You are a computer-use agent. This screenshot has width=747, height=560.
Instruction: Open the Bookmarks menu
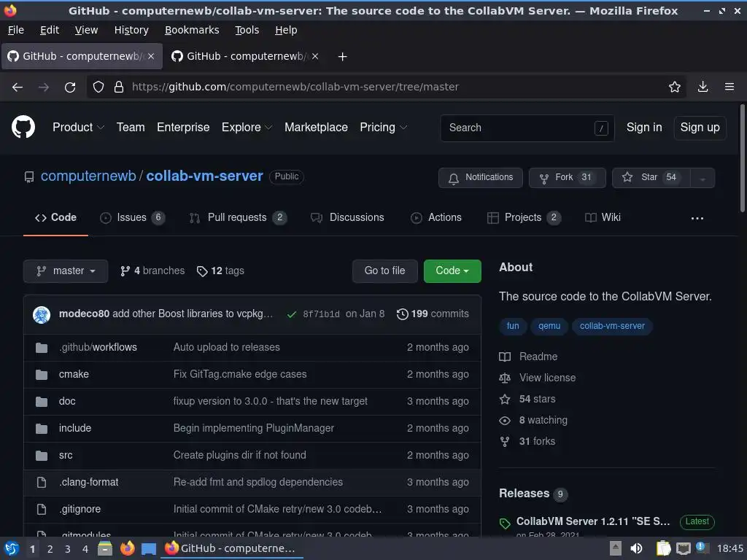(192, 30)
